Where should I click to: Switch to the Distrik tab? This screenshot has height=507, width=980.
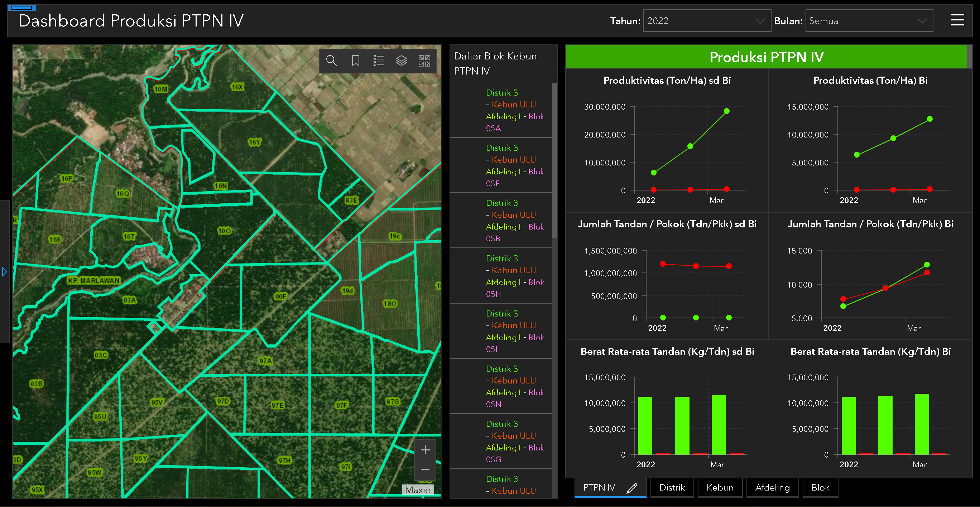pos(672,488)
